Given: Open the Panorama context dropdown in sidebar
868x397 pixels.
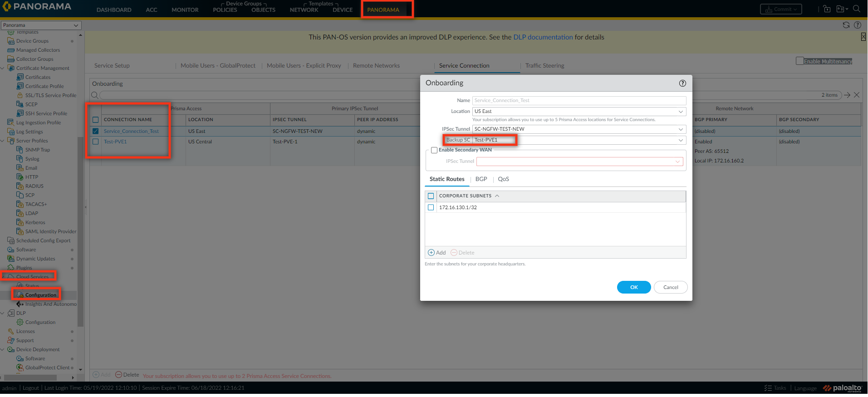Looking at the screenshot, I should pos(41,25).
